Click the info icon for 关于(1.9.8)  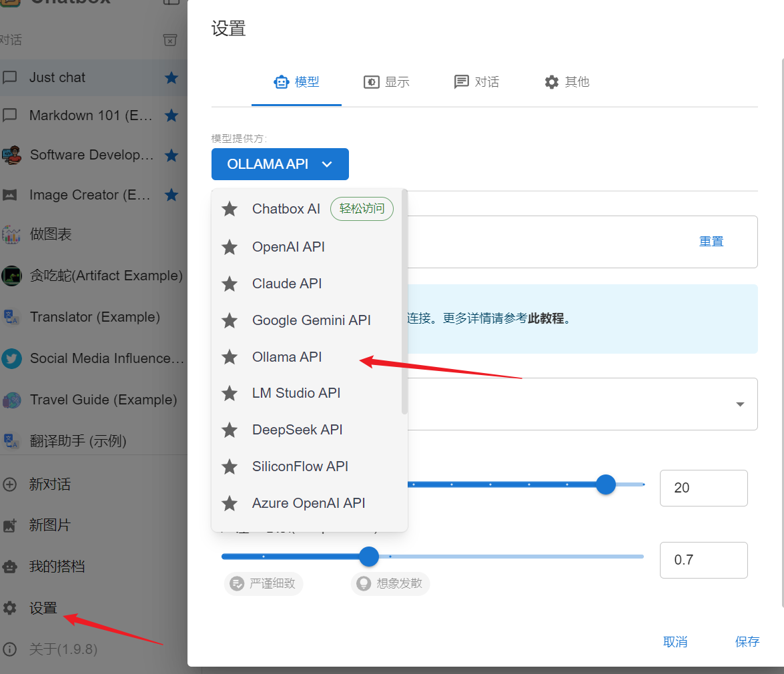[x=10, y=649]
